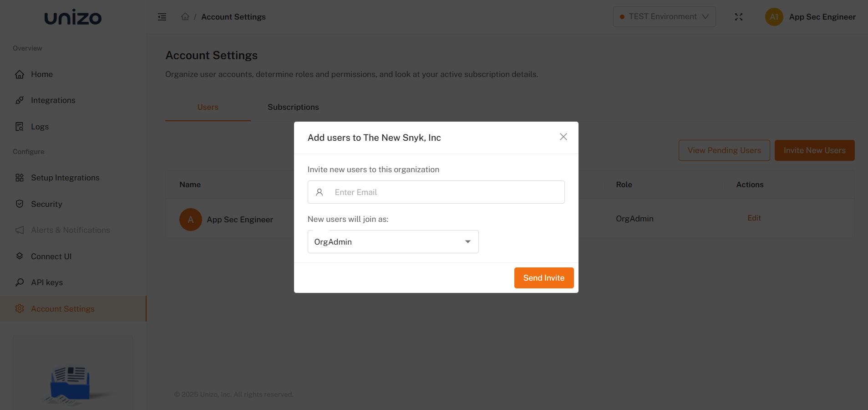The image size is (868, 410).
Task: Open Account Settings in the sidebar
Action: click(x=73, y=309)
